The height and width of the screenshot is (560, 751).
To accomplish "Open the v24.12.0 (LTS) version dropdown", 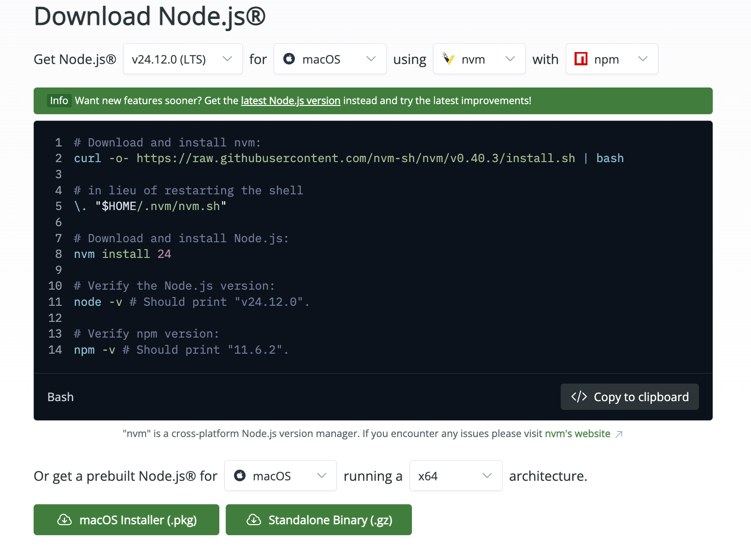I will [x=182, y=59].
